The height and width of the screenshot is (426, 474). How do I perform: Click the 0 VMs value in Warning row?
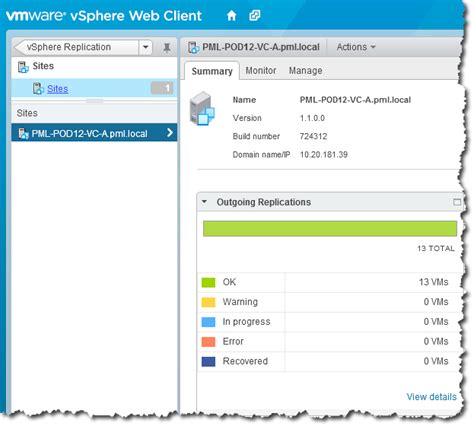[436, 302]
